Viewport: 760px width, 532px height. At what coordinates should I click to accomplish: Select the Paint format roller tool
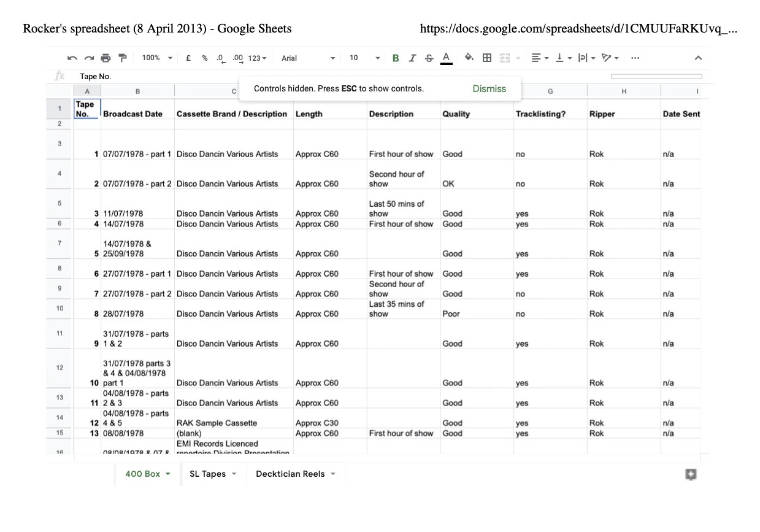pyautogui.click(x=122, y=58)
